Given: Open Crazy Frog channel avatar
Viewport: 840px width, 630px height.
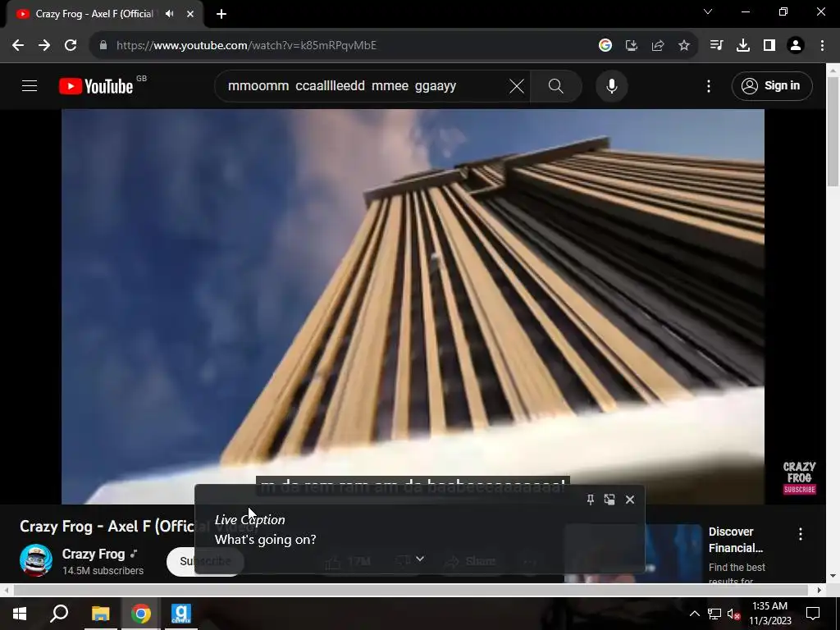Looking at the screenshot, I should [x=36, y=560].
